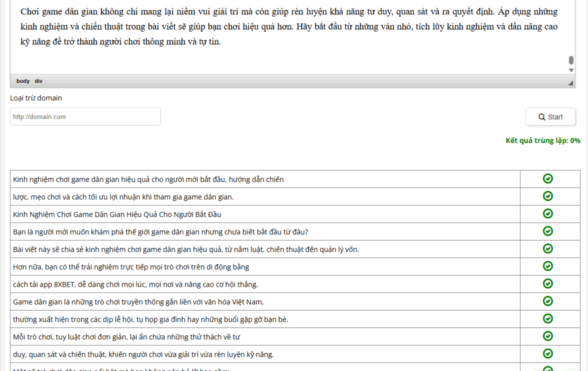588x371 pixels.
Task: Click the green check on the last visible 'duy, quan sát và chiến thuật' row
Action: [x=548, y=354]
